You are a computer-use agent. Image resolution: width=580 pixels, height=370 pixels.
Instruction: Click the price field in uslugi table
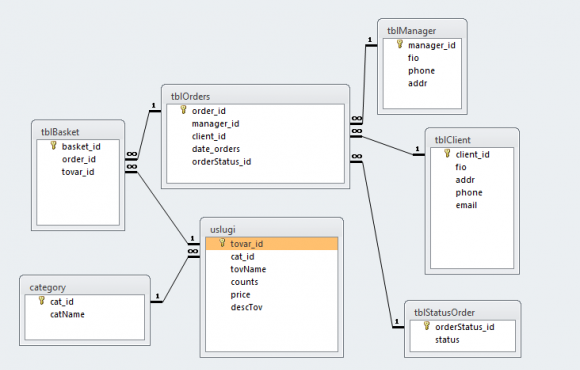[x=240, y=295]
